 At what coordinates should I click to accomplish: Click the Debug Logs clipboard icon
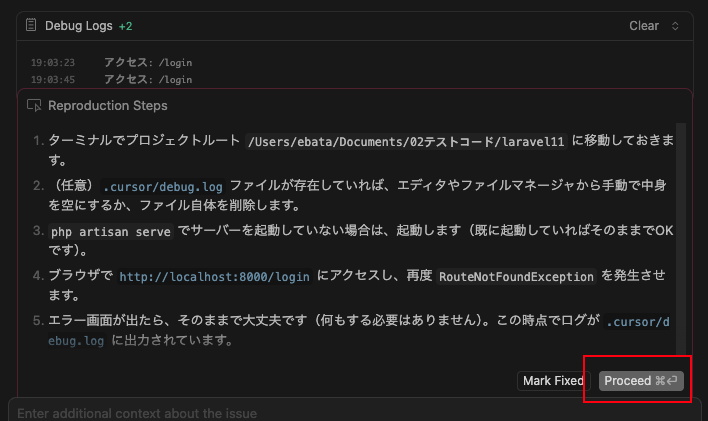[31, 25]
